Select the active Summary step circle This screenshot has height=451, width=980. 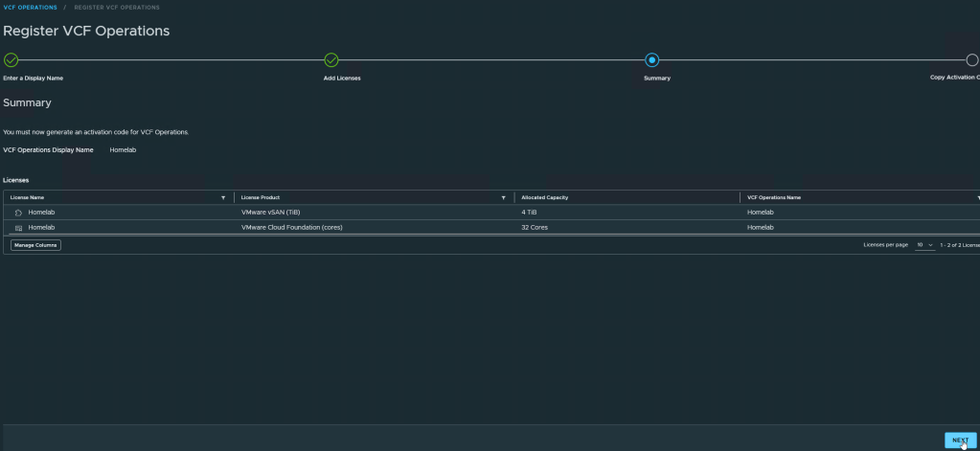pyautogui.click(x=652, y=59)
